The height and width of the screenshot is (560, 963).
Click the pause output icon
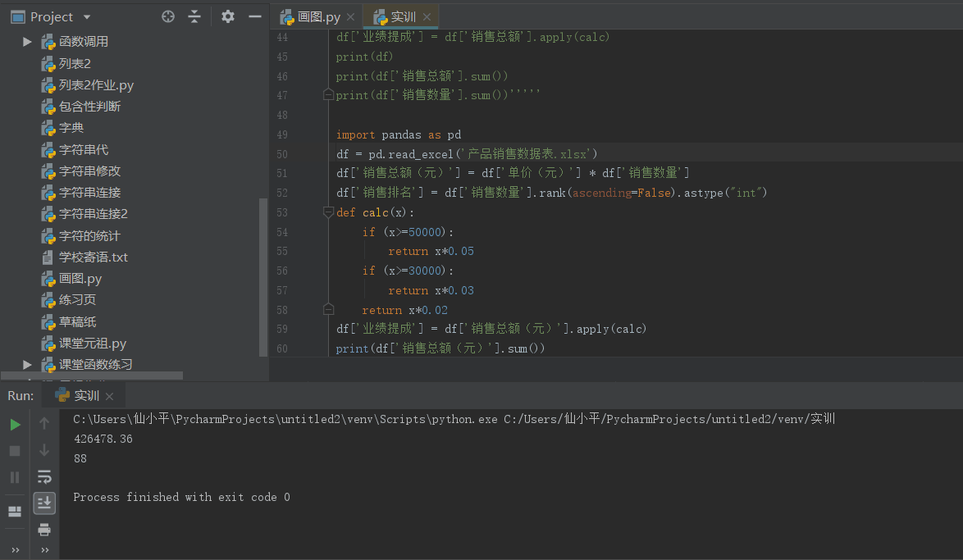(x=15, y=477)
